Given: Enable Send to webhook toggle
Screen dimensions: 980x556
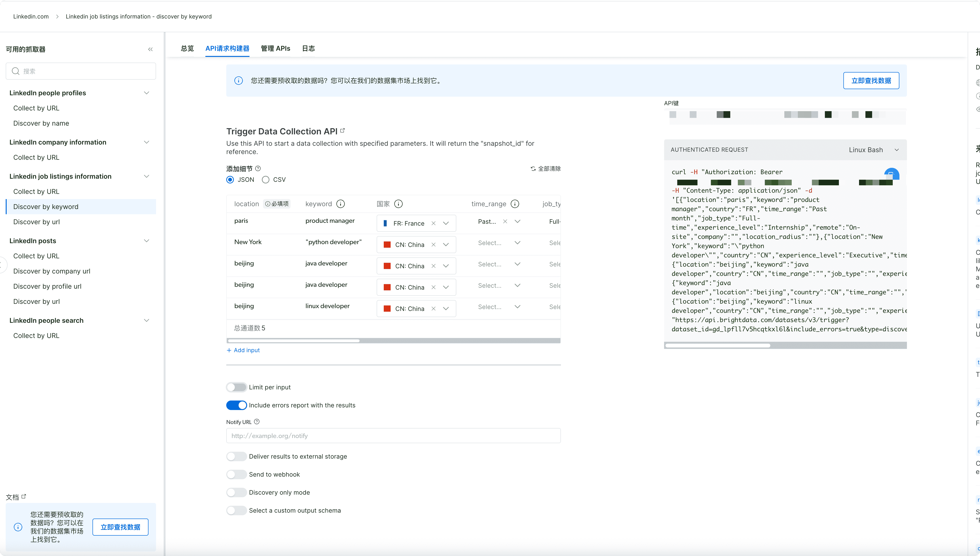Looking at the screenshot, I should click(236, 474).
